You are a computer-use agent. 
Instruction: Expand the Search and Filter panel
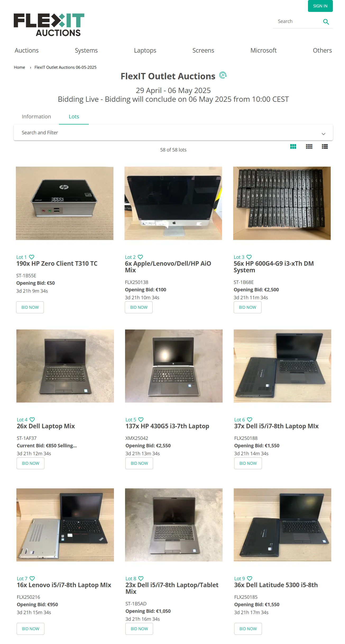173,133
